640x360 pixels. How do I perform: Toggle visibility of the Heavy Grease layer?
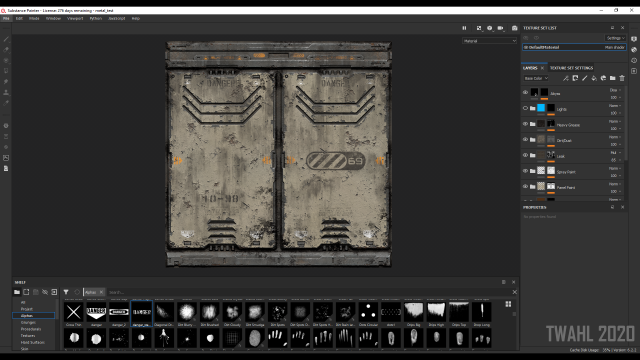(525, 124)
